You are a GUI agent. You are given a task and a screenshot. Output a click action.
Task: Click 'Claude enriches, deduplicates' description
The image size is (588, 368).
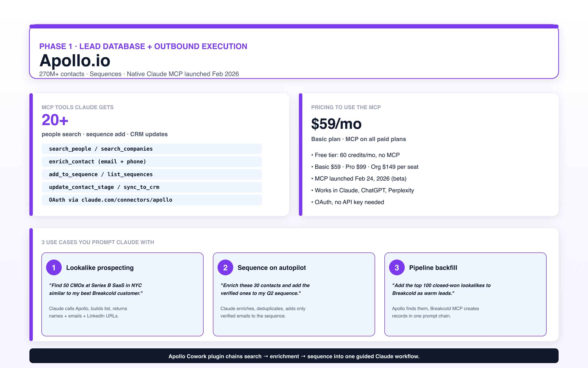(263, 312)
